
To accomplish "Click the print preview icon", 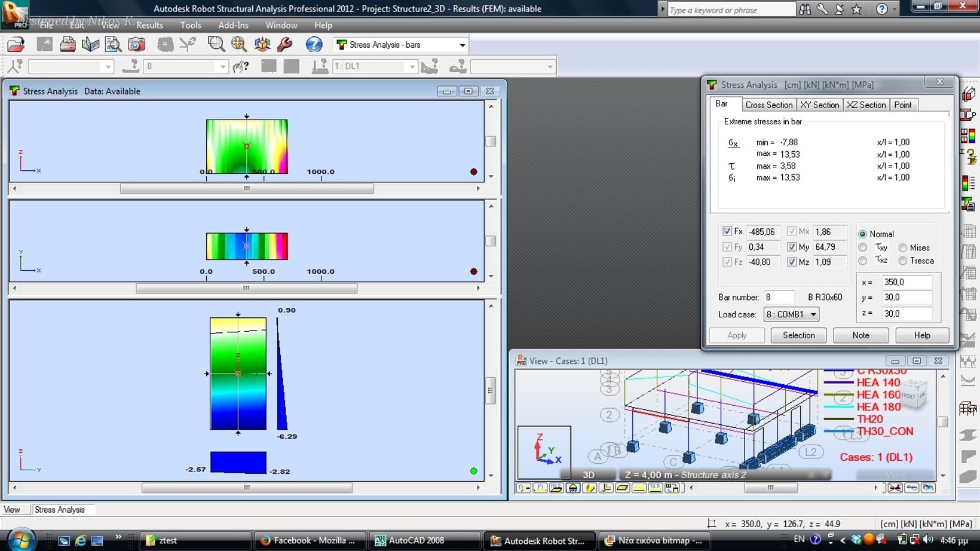I will [x=113, y=45].
